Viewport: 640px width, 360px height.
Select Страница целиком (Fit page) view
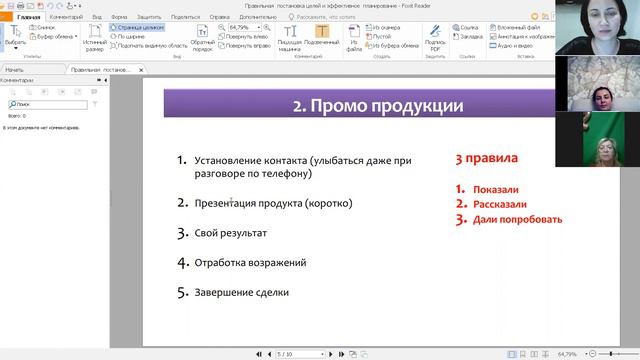point(137,27)
